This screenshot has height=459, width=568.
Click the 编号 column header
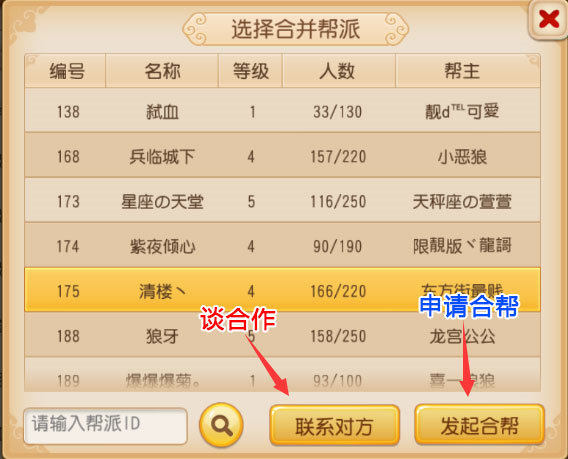[x=66, y=71]
